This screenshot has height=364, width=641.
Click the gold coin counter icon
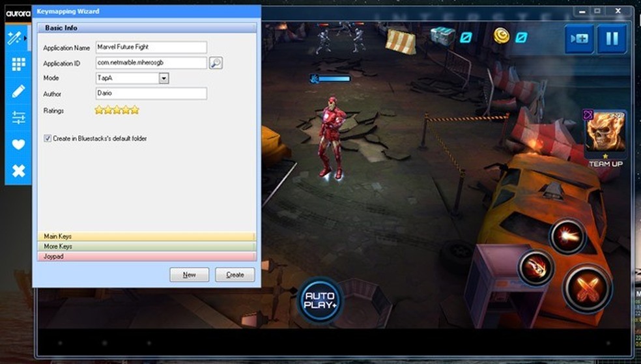501,36
